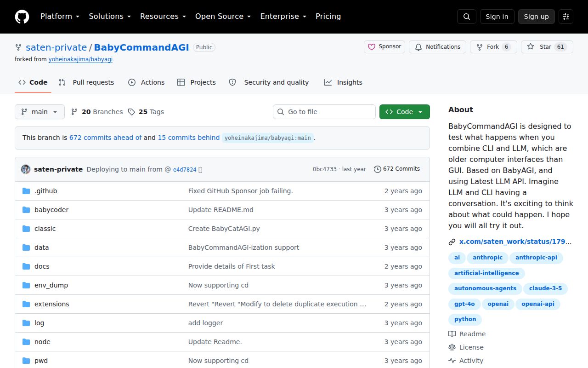The width and height of the screenshot is (588, 368).
Task: Select the artificial-intelligence topic tag
Action: (x=486, y=273)
